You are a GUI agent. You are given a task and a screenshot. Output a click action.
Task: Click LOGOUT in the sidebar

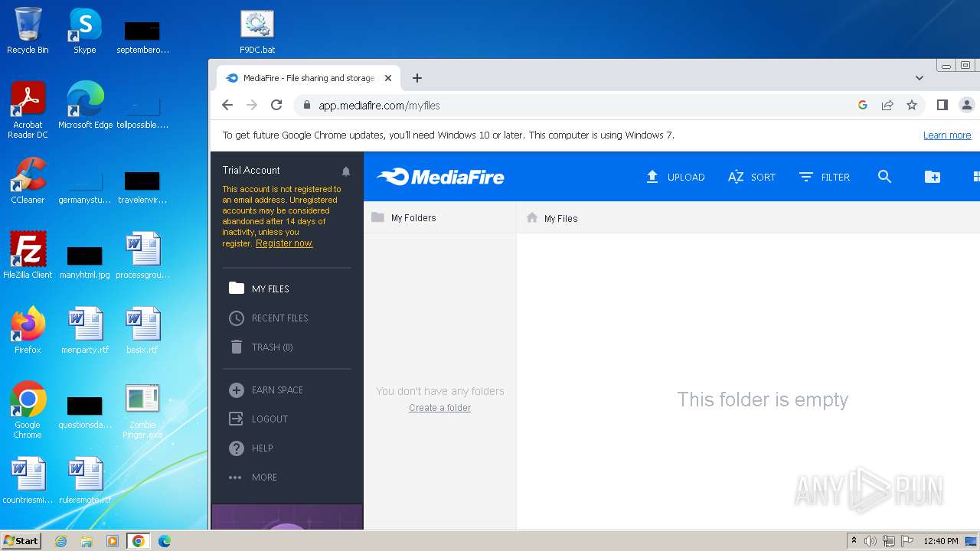259,419
